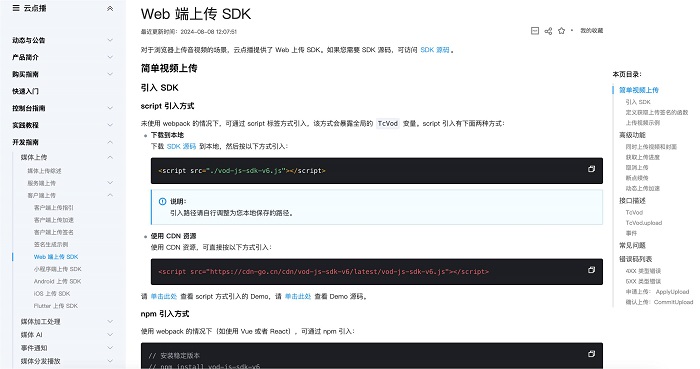Jump to 取消上传 in contents

tap(637, 168)
